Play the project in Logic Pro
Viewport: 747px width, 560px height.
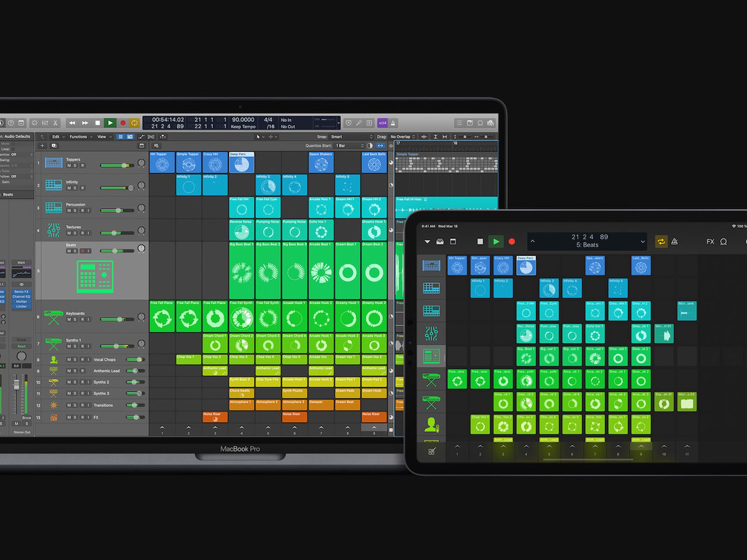point(110,123)
